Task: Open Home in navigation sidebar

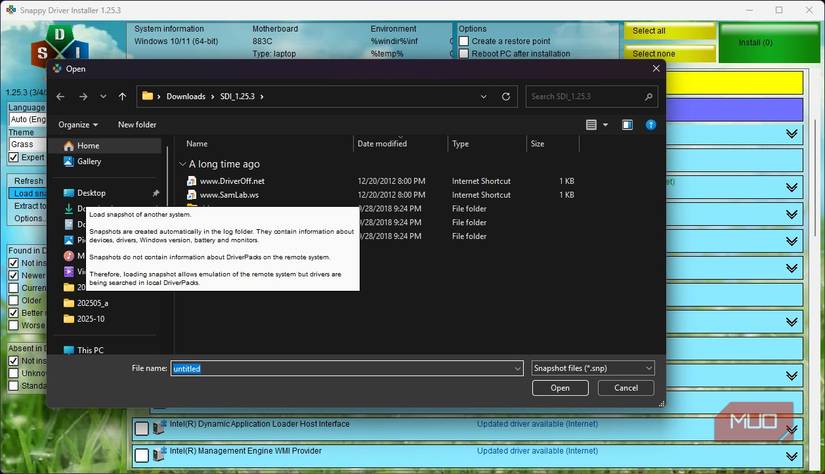Action: (x=88, y=146)
